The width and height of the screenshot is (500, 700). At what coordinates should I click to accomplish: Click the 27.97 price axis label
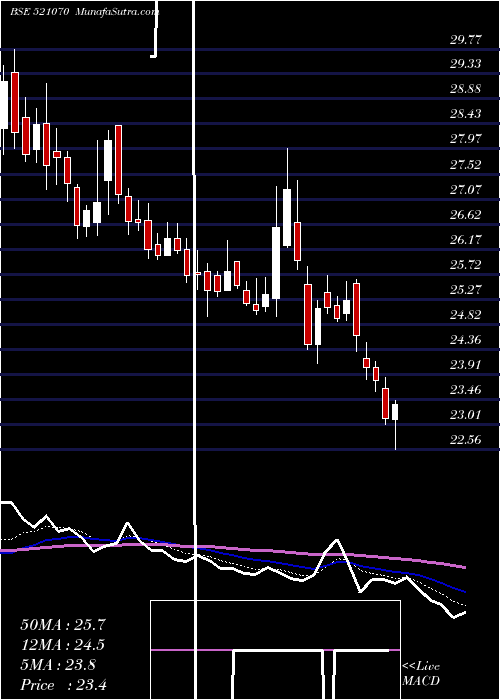point(466,140)
